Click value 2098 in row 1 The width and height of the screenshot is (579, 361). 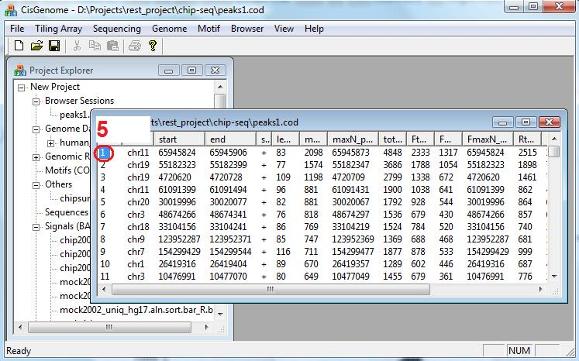[314, 152]
